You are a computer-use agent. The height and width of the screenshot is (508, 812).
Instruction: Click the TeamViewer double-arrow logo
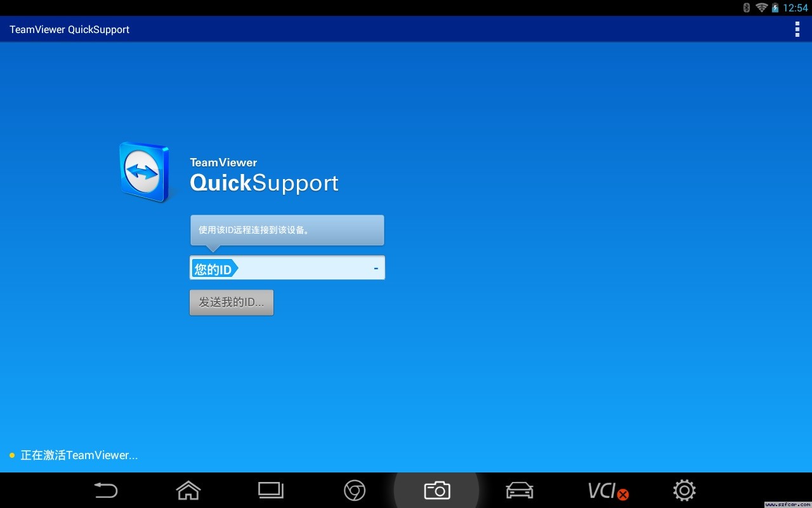144,171
